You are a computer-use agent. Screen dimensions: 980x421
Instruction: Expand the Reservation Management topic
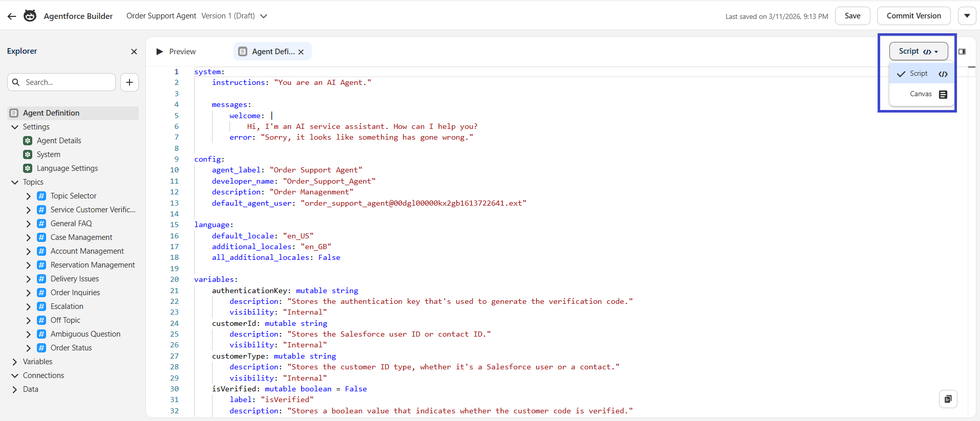29,265
